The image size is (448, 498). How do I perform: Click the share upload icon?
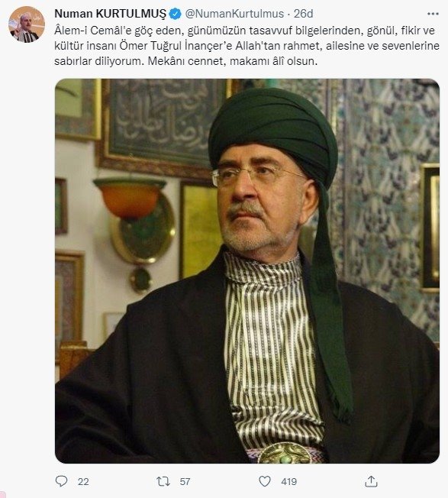click(371, 481)
